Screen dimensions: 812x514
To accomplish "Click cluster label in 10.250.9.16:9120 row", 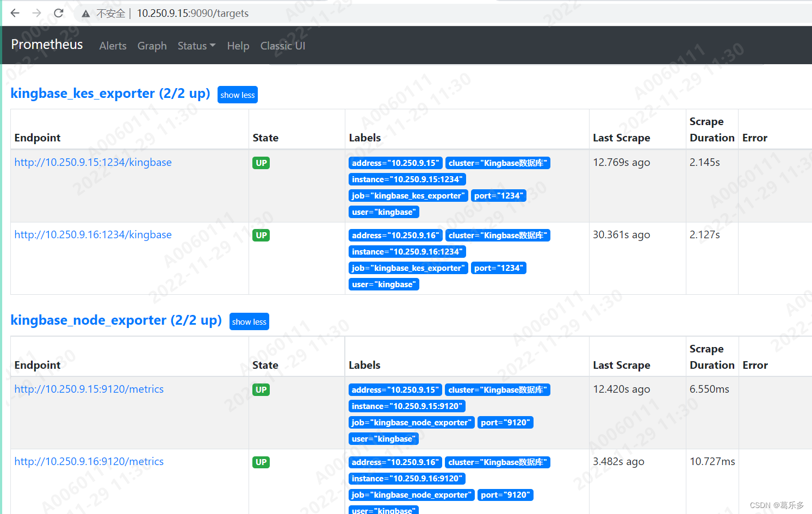I will pos(498,462).
